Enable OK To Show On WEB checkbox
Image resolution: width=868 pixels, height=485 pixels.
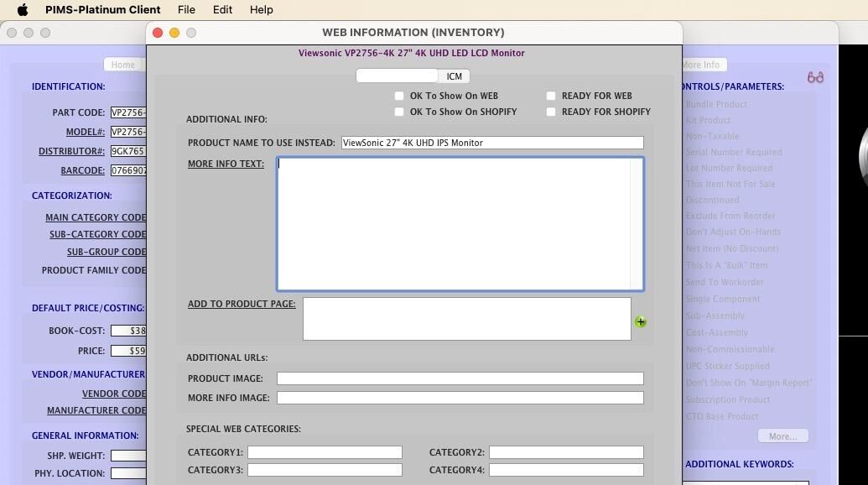(x=399, y=96)
